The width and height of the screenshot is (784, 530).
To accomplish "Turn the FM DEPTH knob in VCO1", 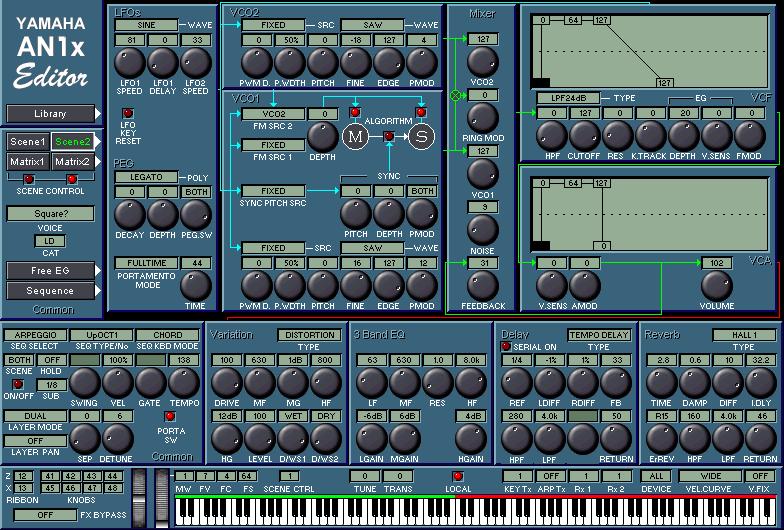I will tap(322, 136).
